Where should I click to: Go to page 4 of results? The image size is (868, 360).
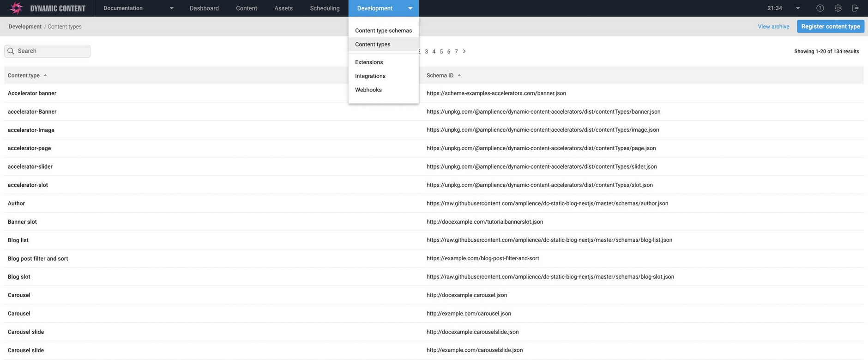pos(434,51)
